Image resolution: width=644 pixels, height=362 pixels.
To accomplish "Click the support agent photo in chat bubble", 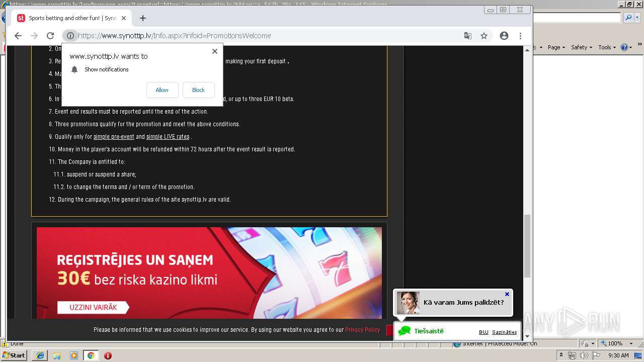I will point(408,303).
